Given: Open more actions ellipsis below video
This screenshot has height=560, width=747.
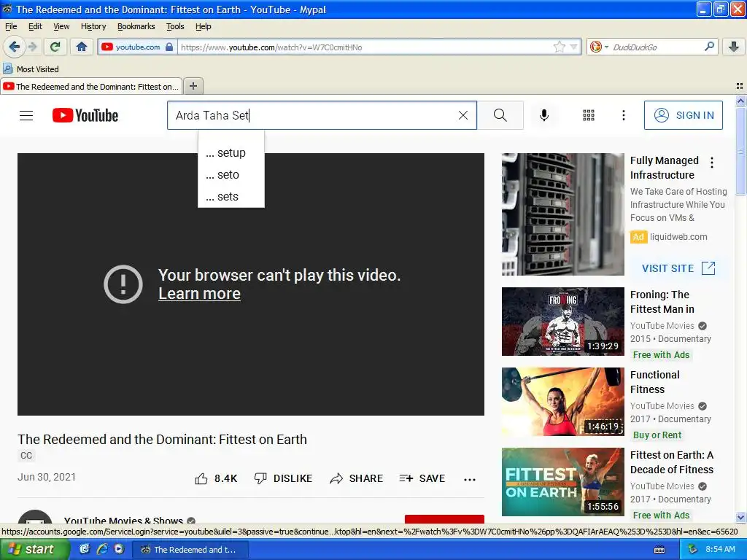Looking at the screenshot, I should [470, 480].
